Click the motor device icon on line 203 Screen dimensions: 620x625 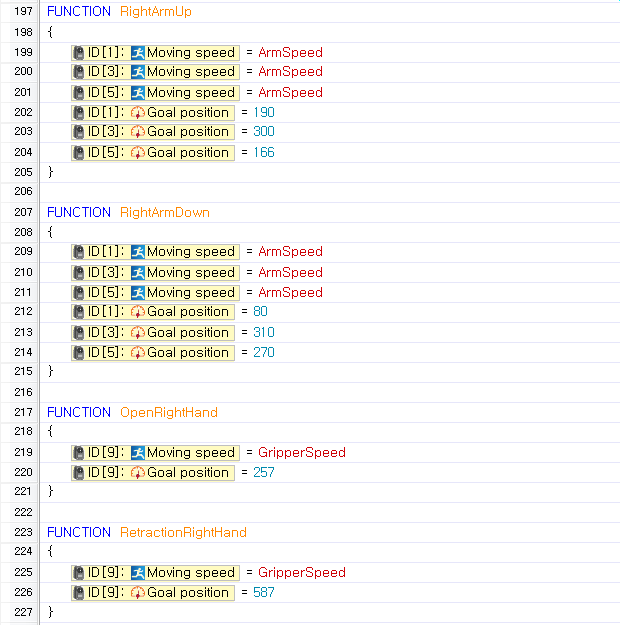pos(79,132)
